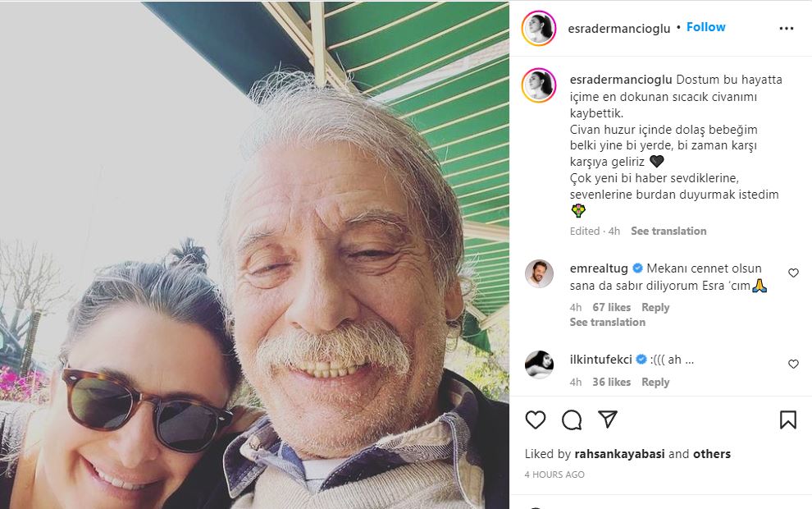Screen dimensions: 812x509
Task: Open the 67 likes list on emrealtug's comment
Action: (611, 307)
